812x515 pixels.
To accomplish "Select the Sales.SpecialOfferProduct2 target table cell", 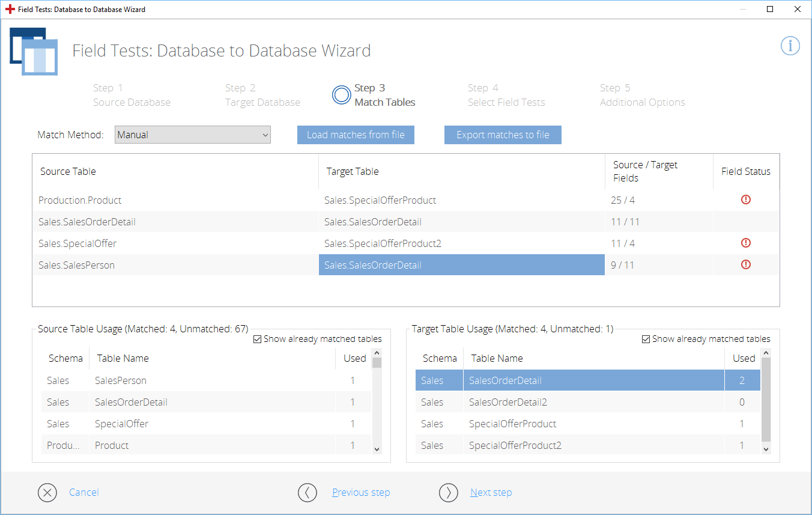I will 383,243.
